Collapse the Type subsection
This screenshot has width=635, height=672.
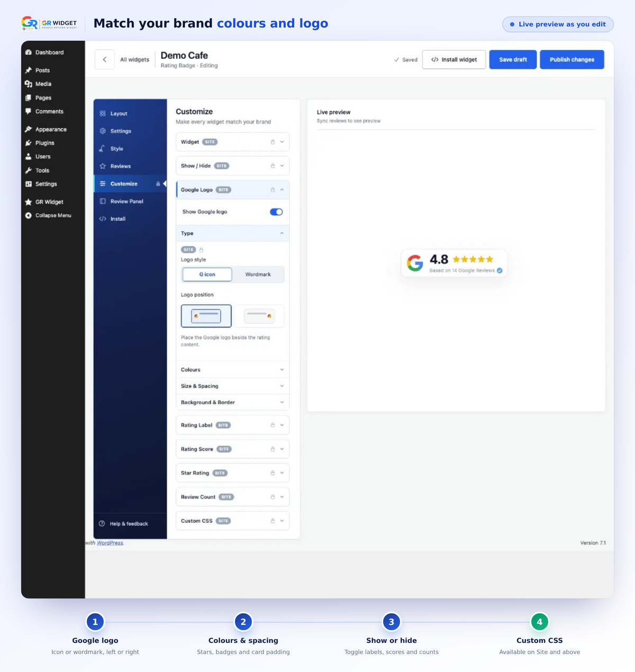tap(232, 233)
